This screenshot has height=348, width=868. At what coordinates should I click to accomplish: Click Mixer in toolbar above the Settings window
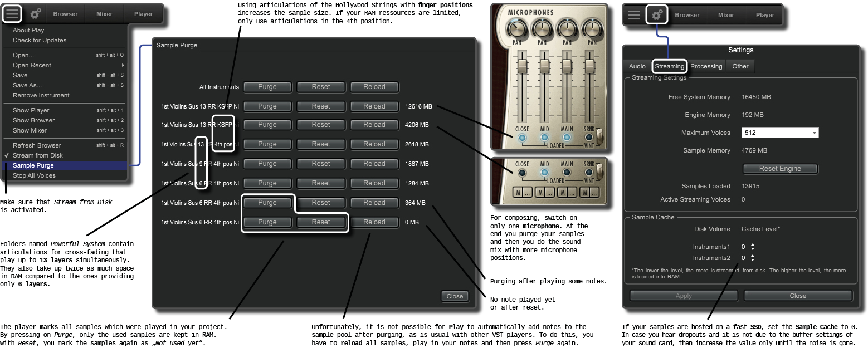[726, 15]
